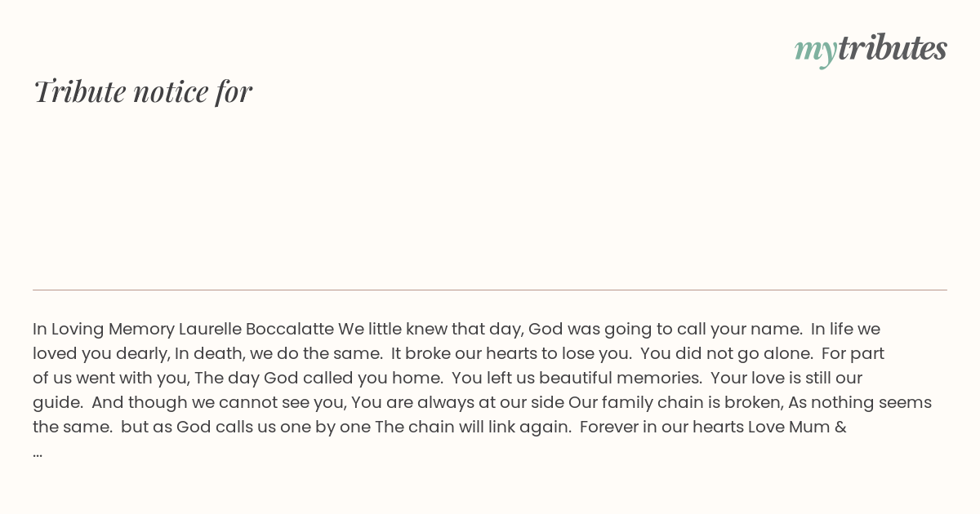Viewport: 980px width, 514px height.
Task: Click the name "Laurelle Boccalatte"
Action: [256, 329]
